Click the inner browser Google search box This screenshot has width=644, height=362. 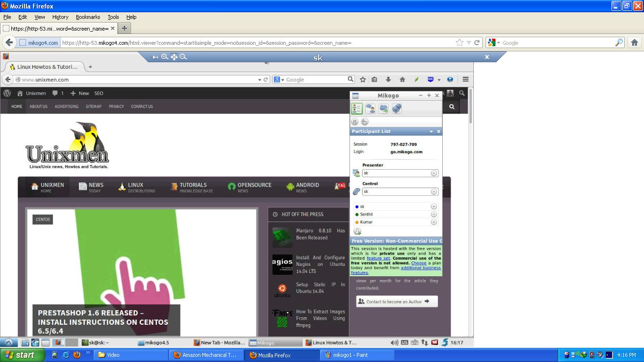(x=314, y=80)
